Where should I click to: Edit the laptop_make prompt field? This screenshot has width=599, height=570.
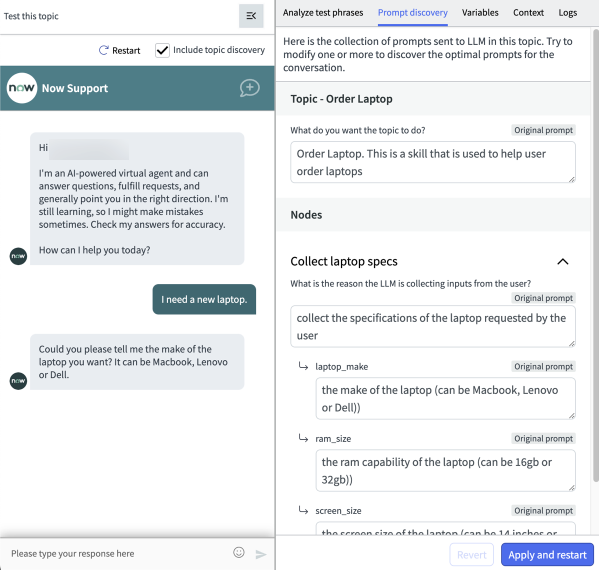(x=445, y=398)
